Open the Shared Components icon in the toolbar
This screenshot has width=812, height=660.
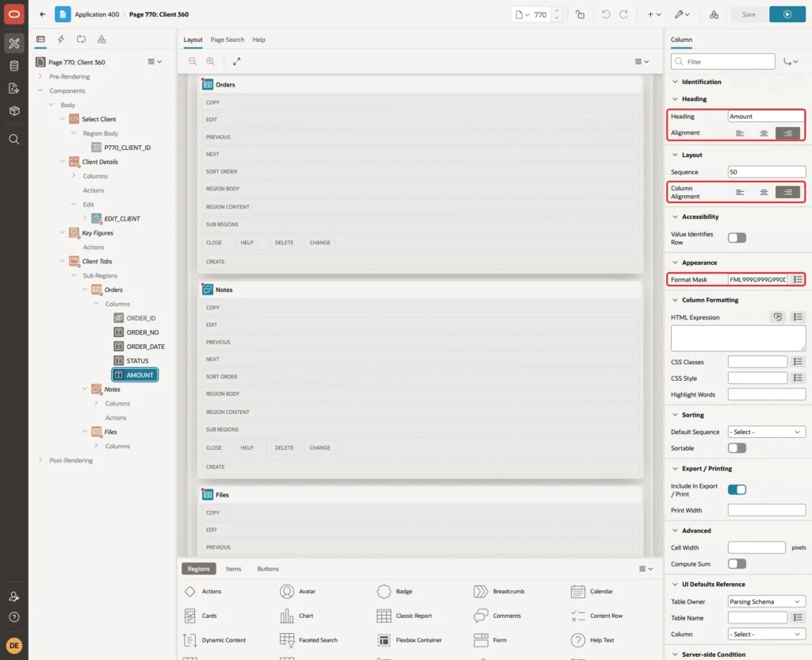714,14
